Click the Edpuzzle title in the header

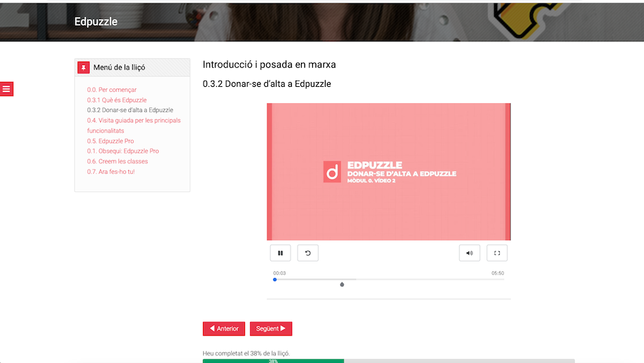click(x=96, y=22)
